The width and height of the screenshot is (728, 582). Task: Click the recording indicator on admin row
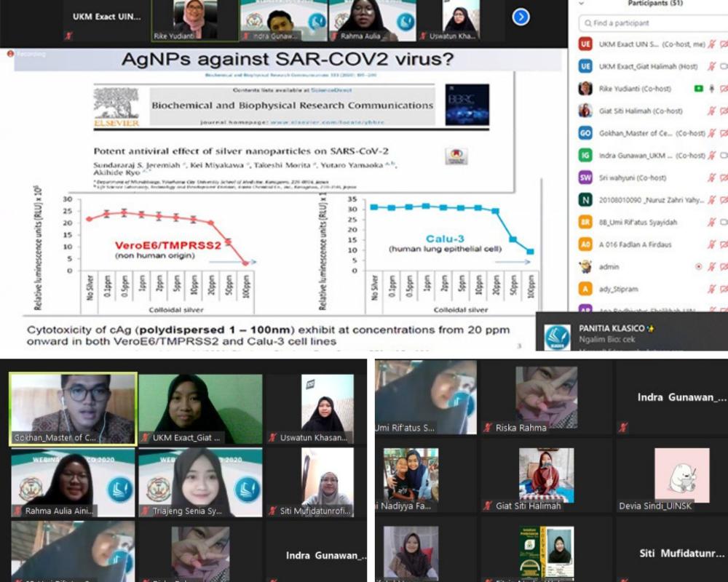[x=699, y=267]
